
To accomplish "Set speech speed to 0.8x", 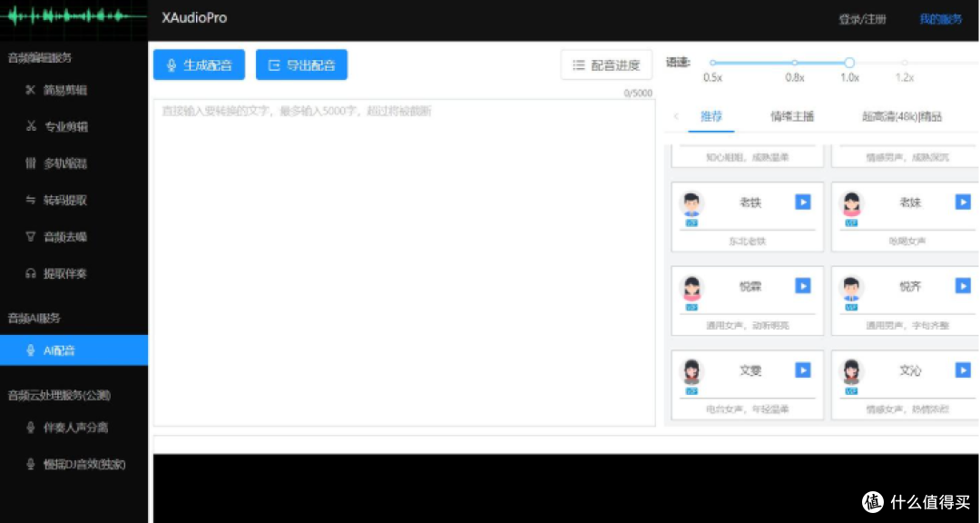I will (x=794, y=63).
